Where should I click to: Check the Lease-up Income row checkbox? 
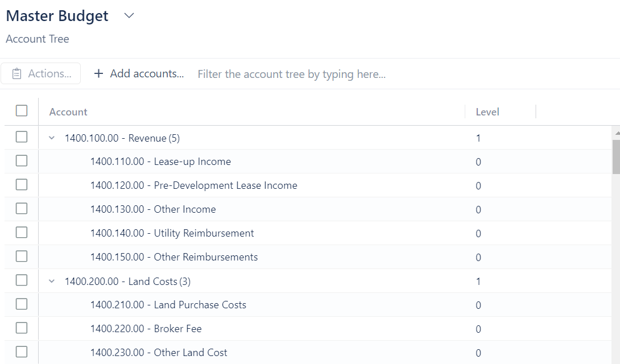[x=22, y=161]
